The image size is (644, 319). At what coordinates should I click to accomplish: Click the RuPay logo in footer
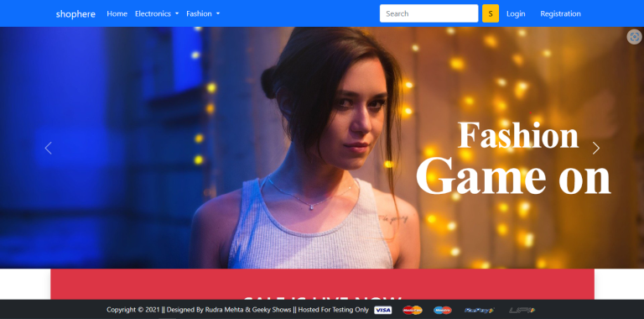[x=480, y=310]
